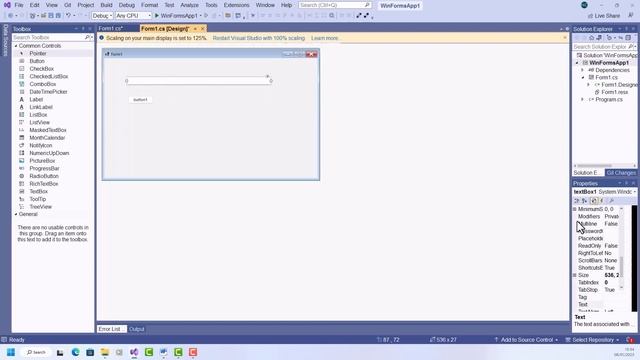Viewport: 640px width, 360px height.
Task: Pick the ComboBox control in Toolbox
Action: (x=42, y=84)
